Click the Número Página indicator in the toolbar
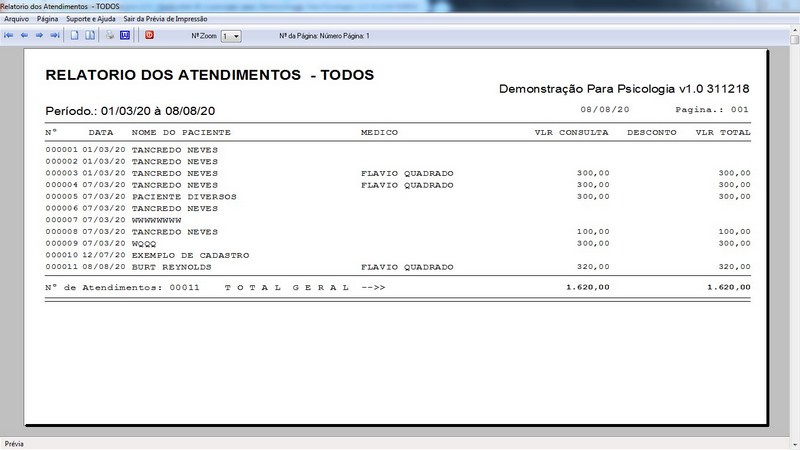 coord(324,36)
